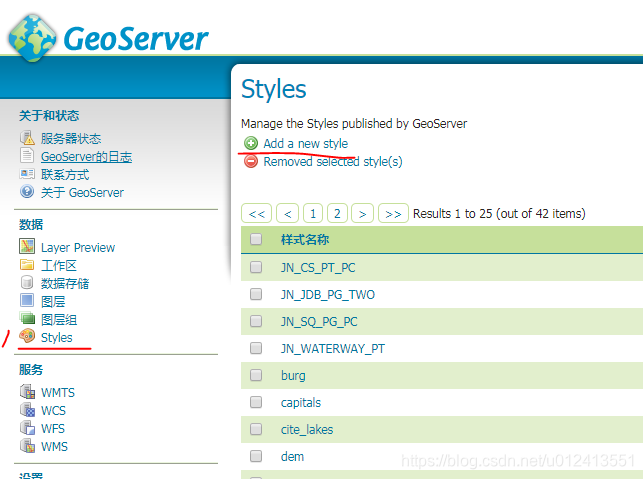This screenshot has width=643, height=479.
Task: Click the GeoServer log document icon
Action: tap(27, 155)
